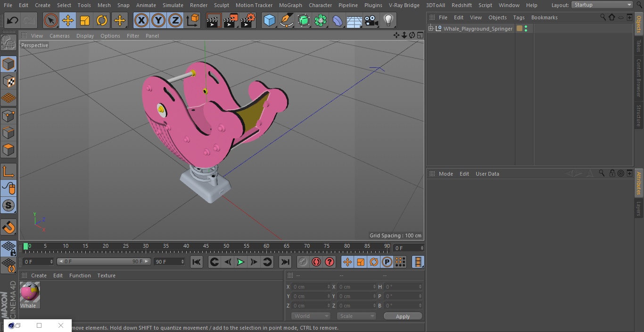Viewport: 644px width, 332px height.
Task: Open viewport Cameras menu
Action: pos(59,36)
